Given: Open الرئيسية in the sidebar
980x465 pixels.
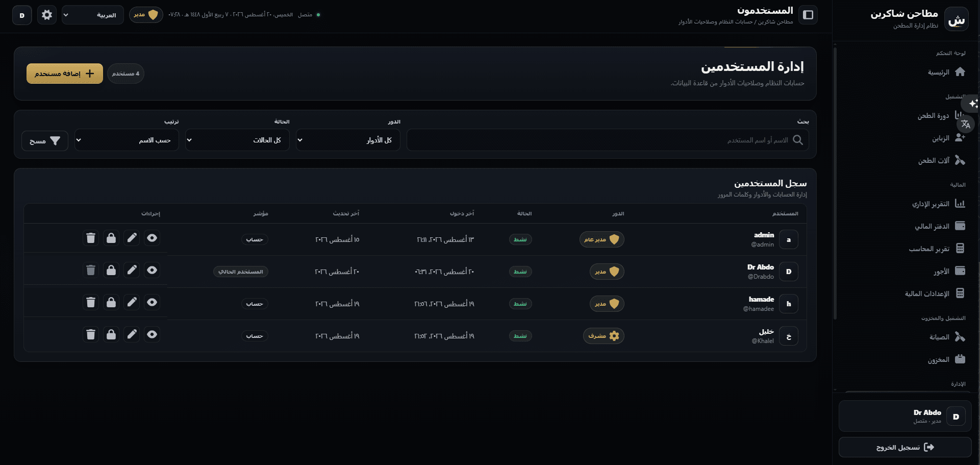Looking at the screenshot, I should 946,72.
